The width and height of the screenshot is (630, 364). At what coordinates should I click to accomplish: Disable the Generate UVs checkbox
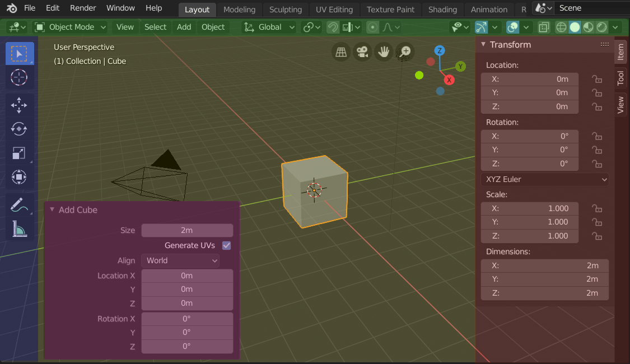226,245
